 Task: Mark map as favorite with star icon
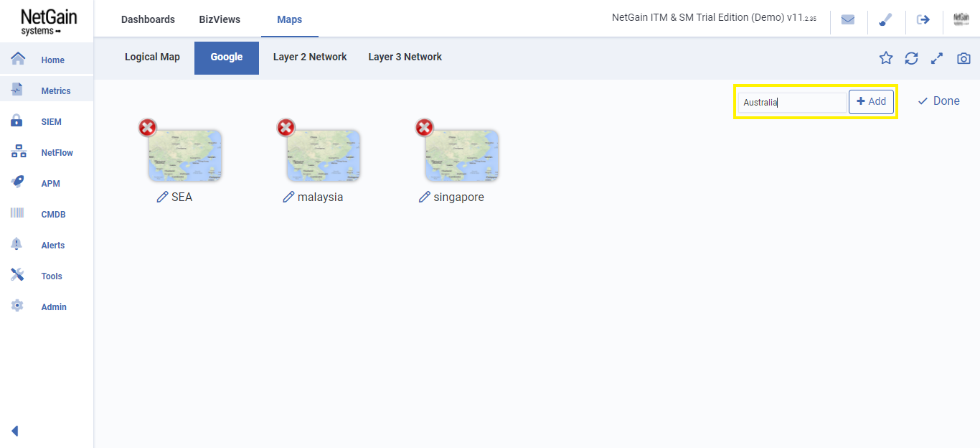[886, 58]
